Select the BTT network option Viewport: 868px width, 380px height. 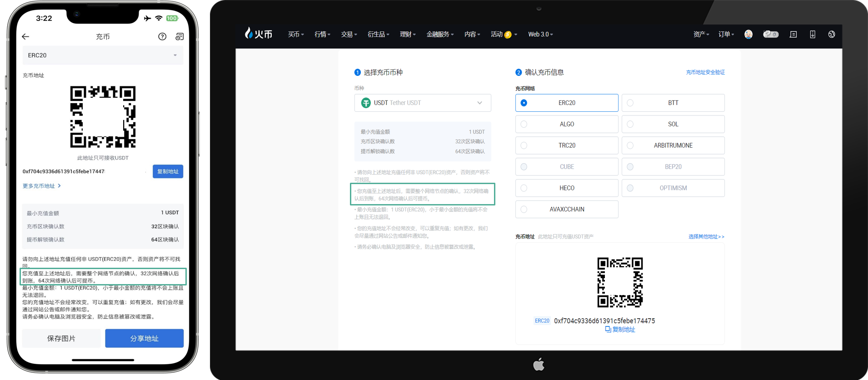pyautogui.click(x=673, y=103)
